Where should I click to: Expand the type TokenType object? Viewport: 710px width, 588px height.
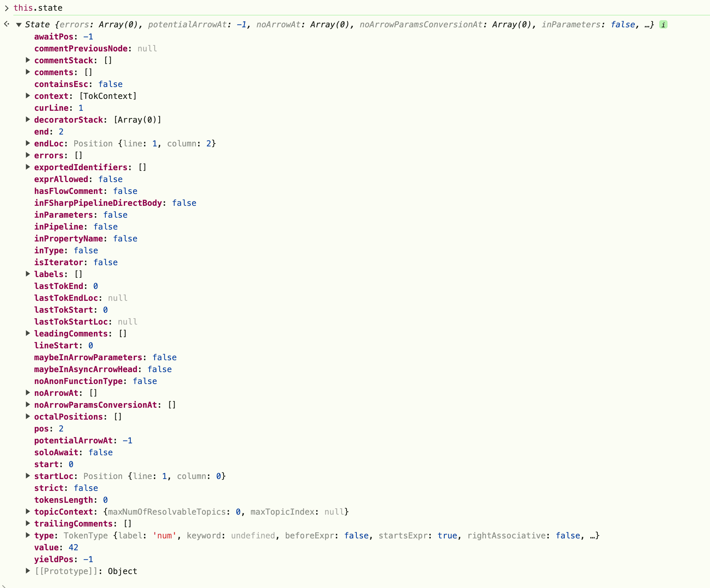point(28,535)
